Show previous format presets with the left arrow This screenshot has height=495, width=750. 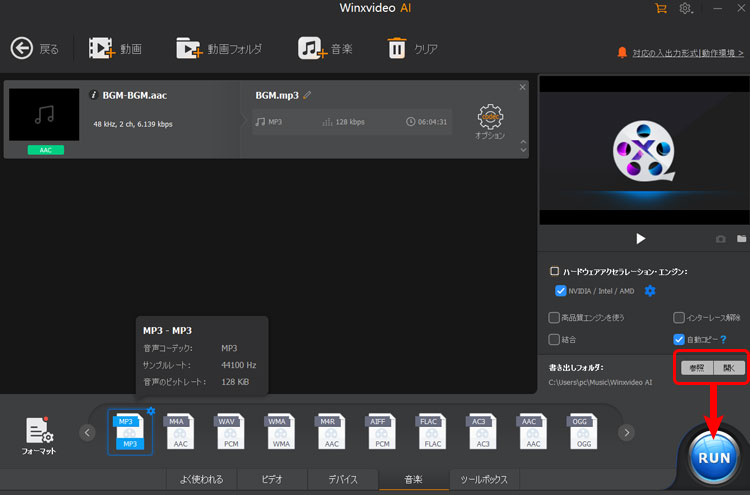pyautogui.click(x=87, y=433)
